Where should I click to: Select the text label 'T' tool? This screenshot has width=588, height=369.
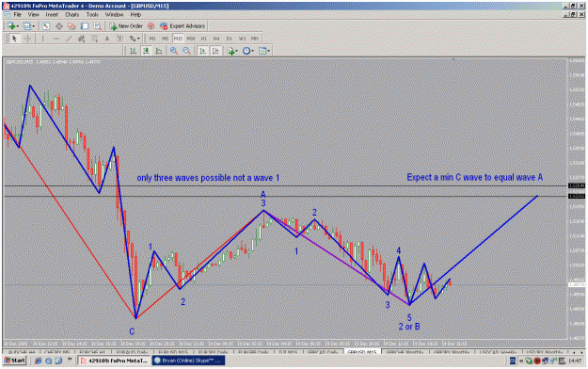tap(119, 39)
